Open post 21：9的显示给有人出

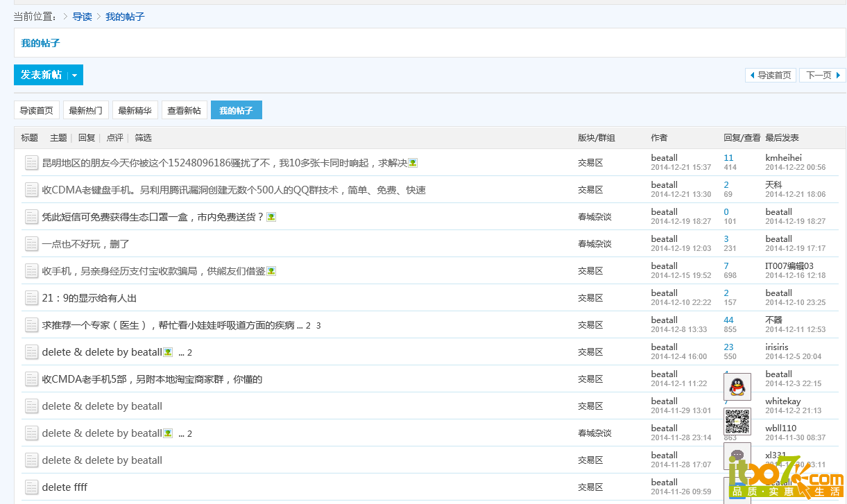[89, 298]
